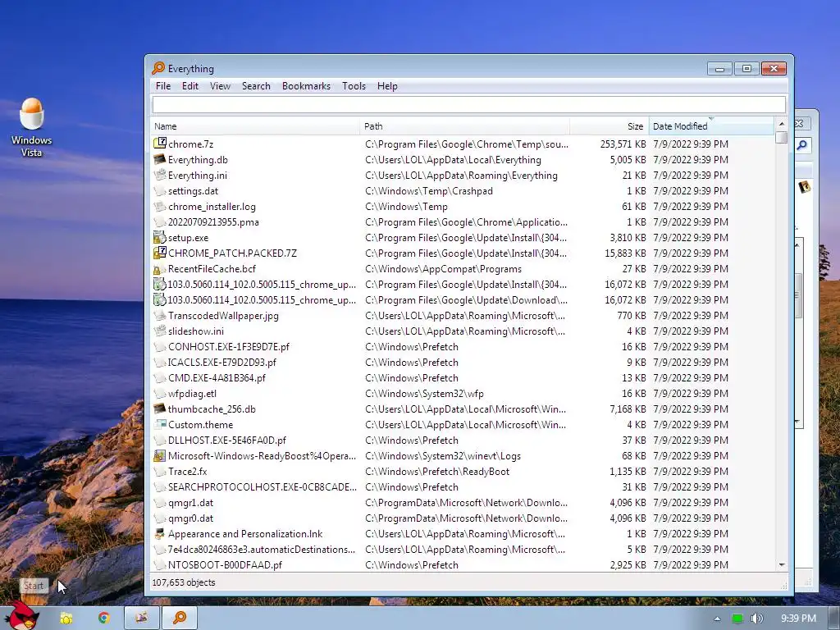Select SEARCHPROTOCOLHOST.EXE-0CB8CADE file
The height and width of the screenshot is (630, 840).
(262, 487)
